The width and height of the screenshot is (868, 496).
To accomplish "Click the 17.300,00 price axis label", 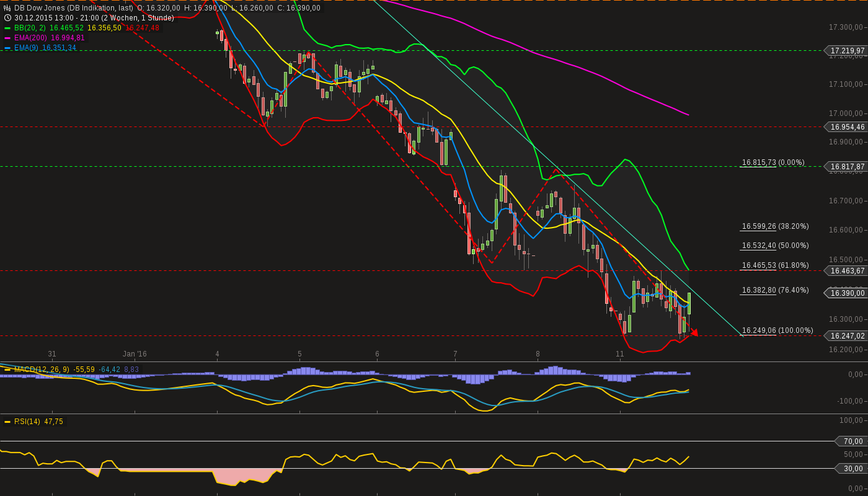I will click(846, 27).
